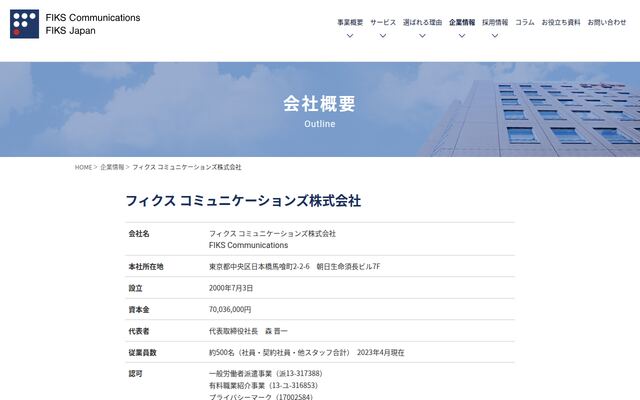The image size is (640, 400).
Task: Click 企業情報 in the breadcrumb
Action: pos(112,167)
